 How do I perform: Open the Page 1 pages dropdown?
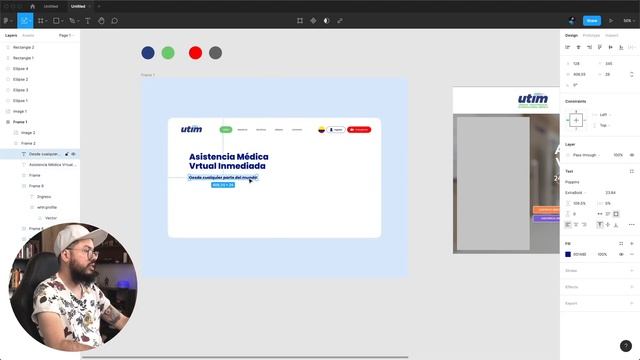pos(66,36)
